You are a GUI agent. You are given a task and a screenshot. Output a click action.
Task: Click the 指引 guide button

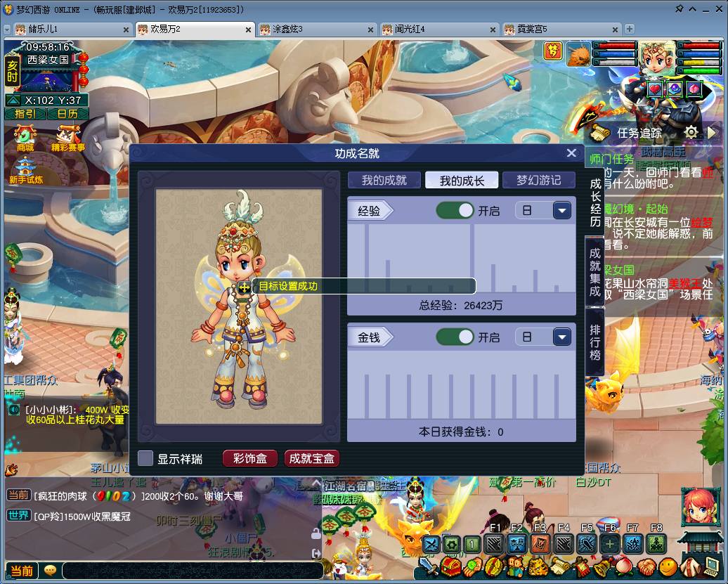(25, 114)
